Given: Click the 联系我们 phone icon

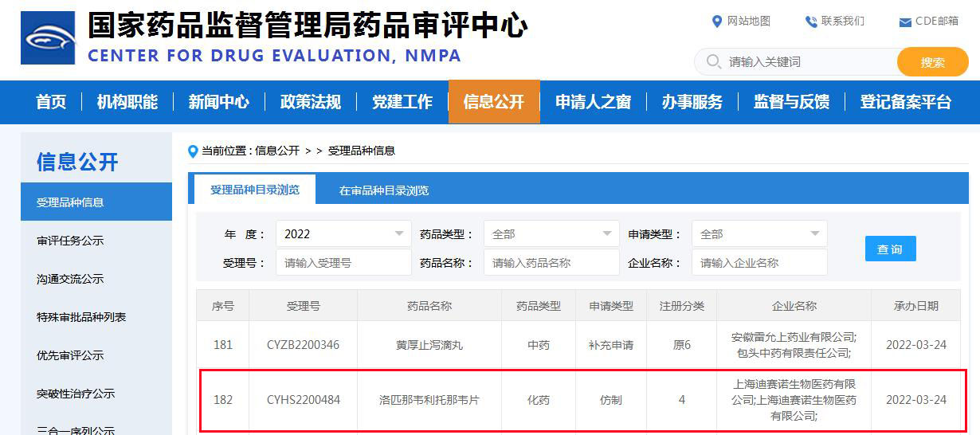Looking at the screenshot, I should [x=811, y=22].
